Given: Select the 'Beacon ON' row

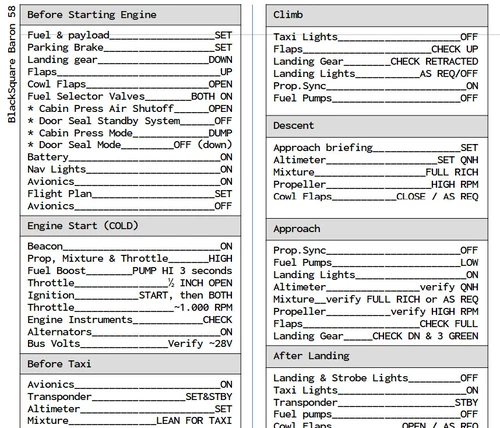Looking at the screenshot, I should tap(130, 246).
